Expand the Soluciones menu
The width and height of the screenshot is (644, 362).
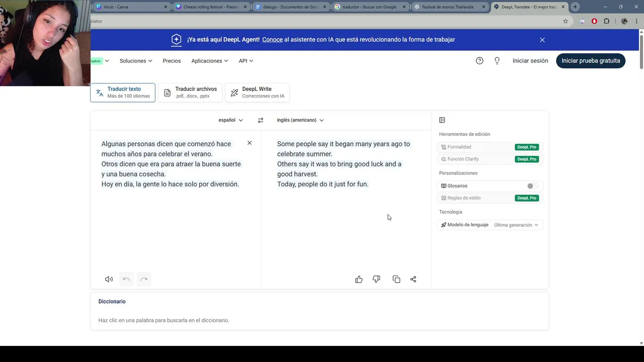point(136,61)
